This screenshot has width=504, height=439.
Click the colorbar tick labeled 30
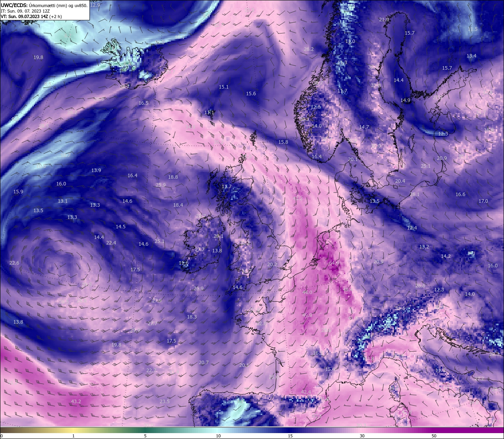coord(362,436)
